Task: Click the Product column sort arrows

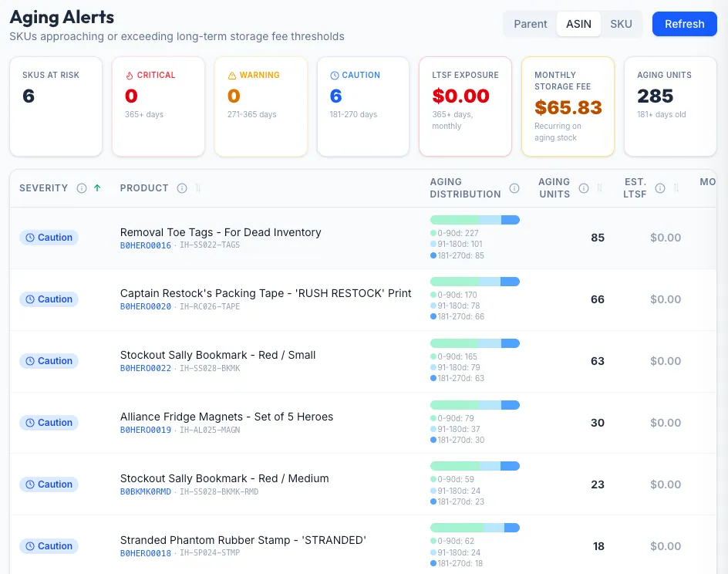Action: [197, 188]
